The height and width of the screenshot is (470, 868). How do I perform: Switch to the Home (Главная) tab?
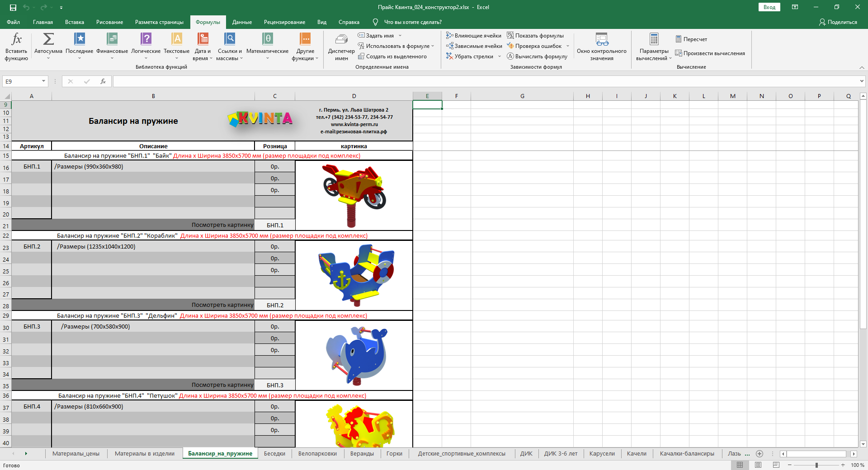(43, 22)
